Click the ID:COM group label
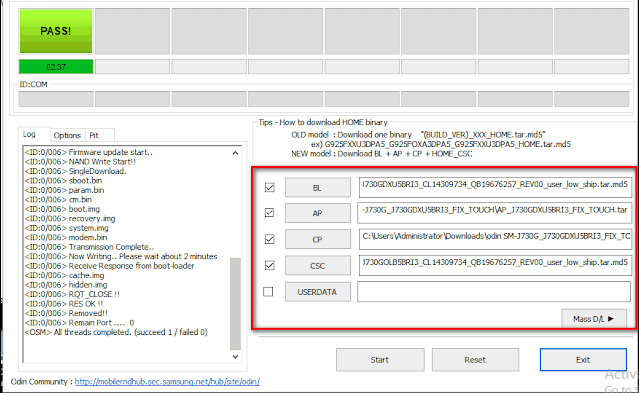639x393 pixels. (33, 84)
